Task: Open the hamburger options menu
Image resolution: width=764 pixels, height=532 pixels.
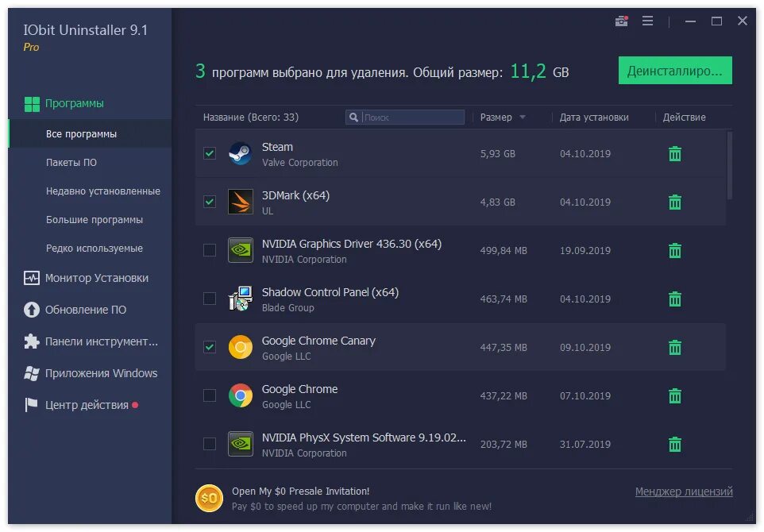Action: (647, 21)
